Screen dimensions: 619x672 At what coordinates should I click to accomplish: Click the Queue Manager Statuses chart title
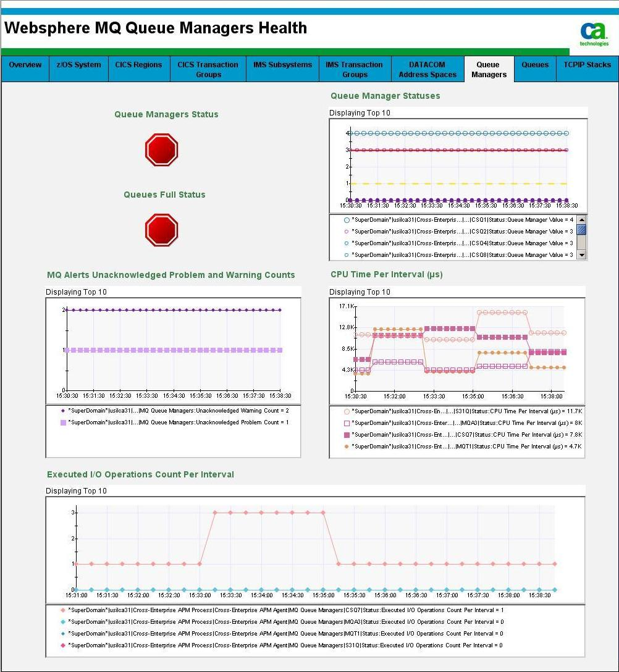(385, 96)
